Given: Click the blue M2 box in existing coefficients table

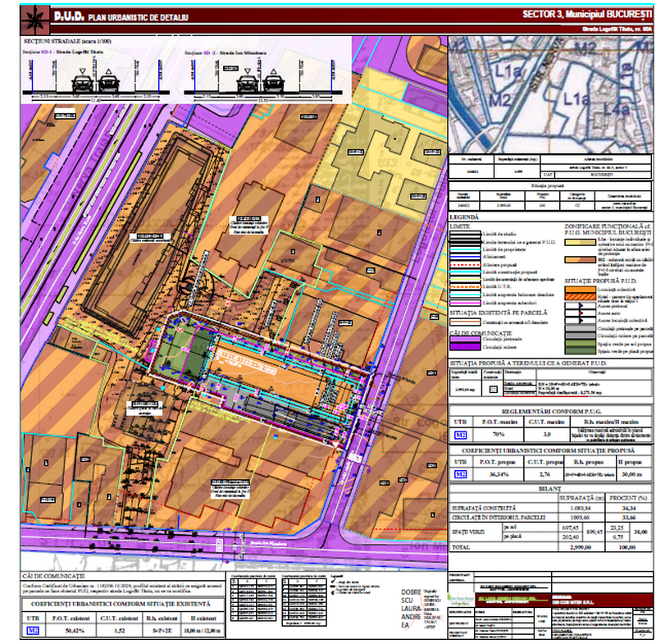Looking at the screenshot, I should (x=33, y=630).
